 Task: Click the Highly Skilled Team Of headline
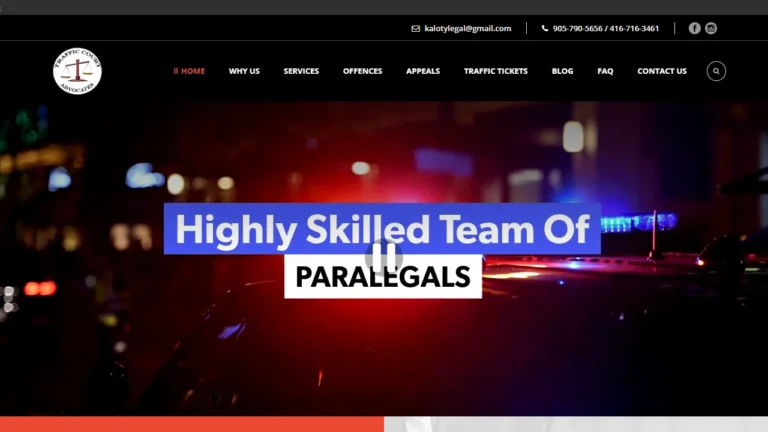coord(382,229)
